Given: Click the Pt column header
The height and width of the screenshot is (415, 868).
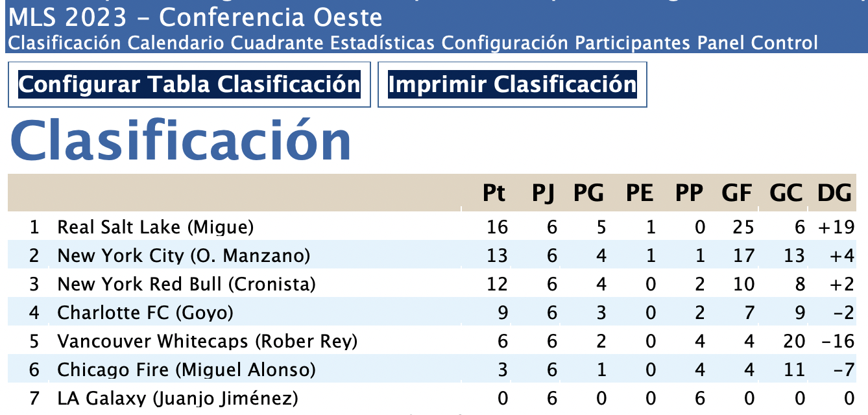Looking at the screenshot, I should [494, 193].
